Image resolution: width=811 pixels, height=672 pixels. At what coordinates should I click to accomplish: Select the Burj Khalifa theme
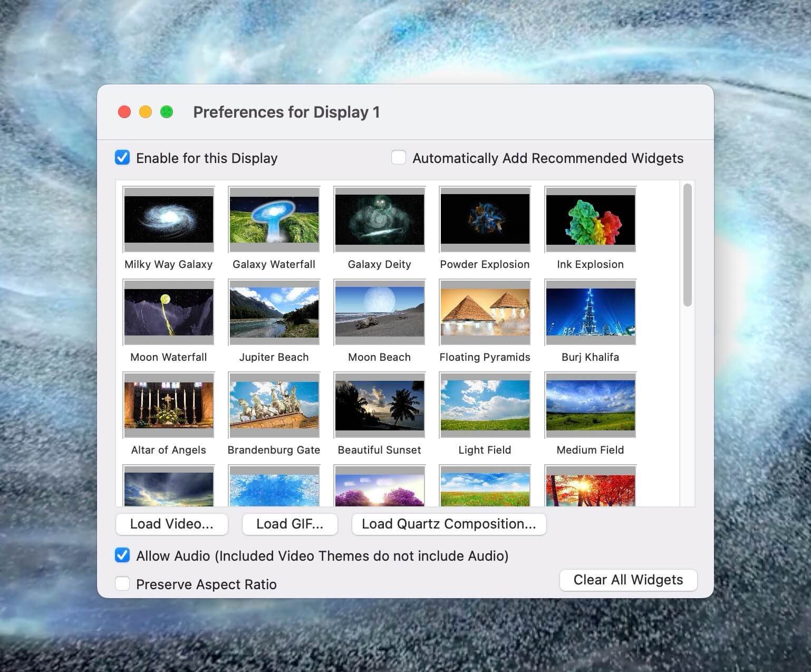tap(590, 313)
